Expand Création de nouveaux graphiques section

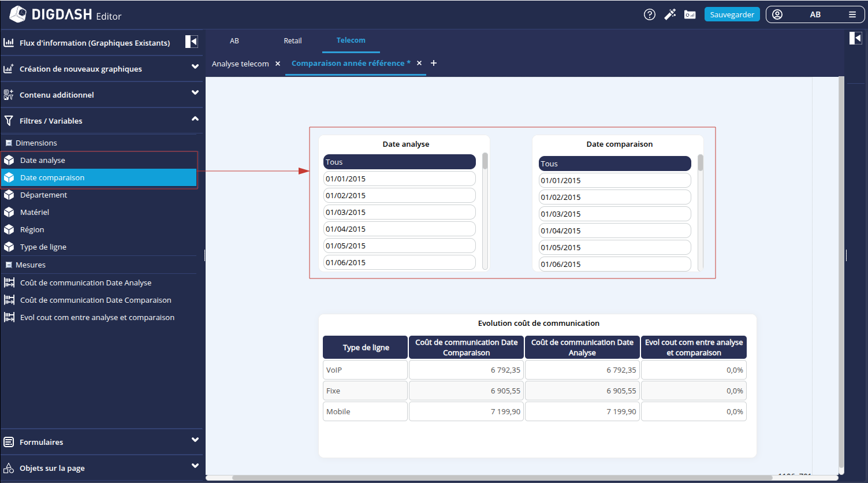[x=195, y=67]
